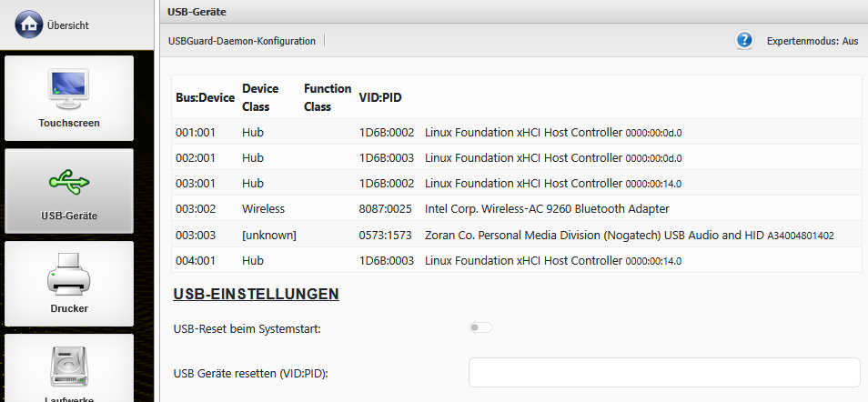This screenshot has width=868, height=402.
Task: Click the Device Class column header
Action: pyautogui.click(x=260, y=97)
